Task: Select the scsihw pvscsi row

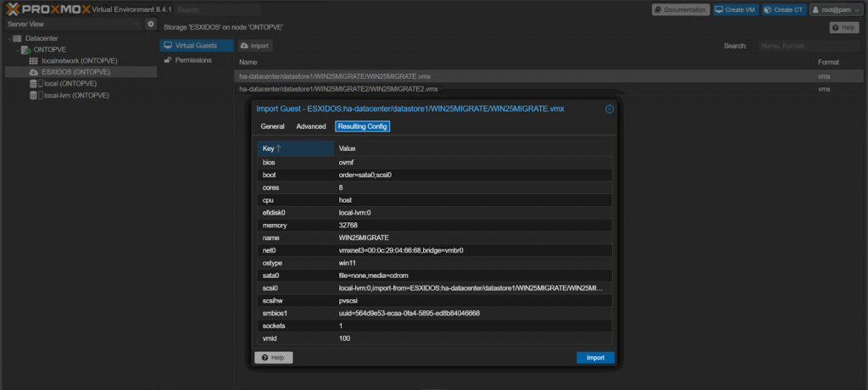Action: tap(435, 300)
